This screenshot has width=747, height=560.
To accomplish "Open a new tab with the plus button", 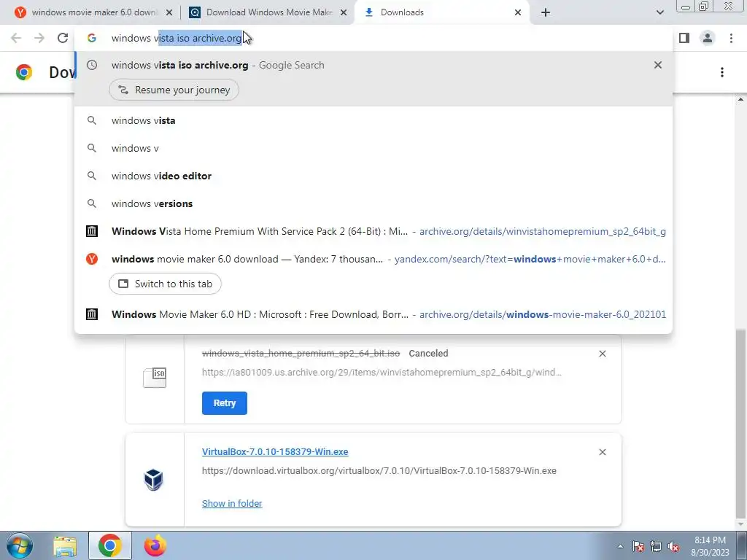I will coord(546,12).
